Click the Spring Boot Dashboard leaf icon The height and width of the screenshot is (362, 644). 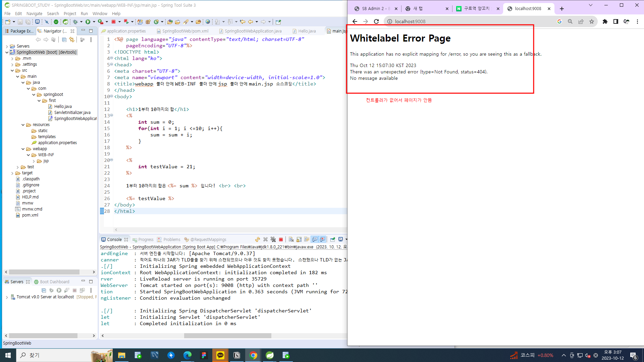[x=65, y=22]
